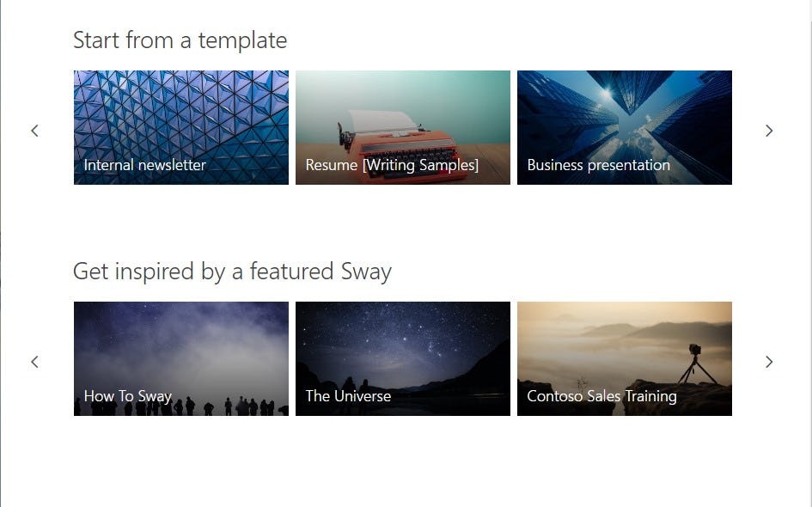
Task: Navigate backward through the template list
Action: [x=34, y=131]
